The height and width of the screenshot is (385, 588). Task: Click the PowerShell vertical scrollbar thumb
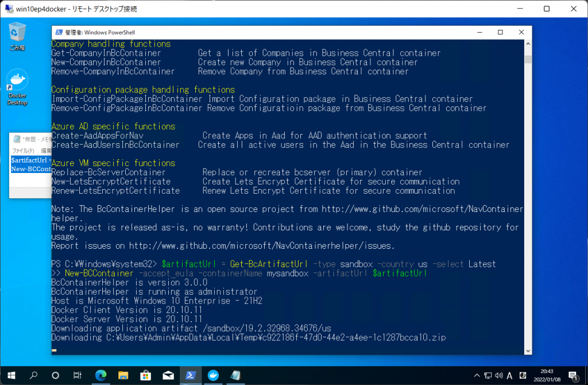[528, 59]
